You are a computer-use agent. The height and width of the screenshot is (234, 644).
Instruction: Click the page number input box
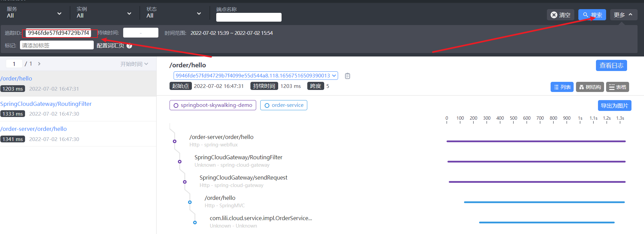point(14,64)
